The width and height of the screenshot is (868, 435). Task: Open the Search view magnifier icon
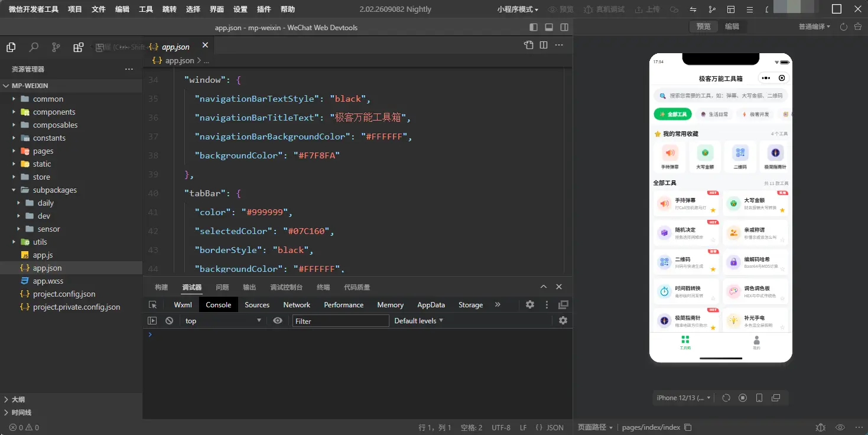coord(34,47)
